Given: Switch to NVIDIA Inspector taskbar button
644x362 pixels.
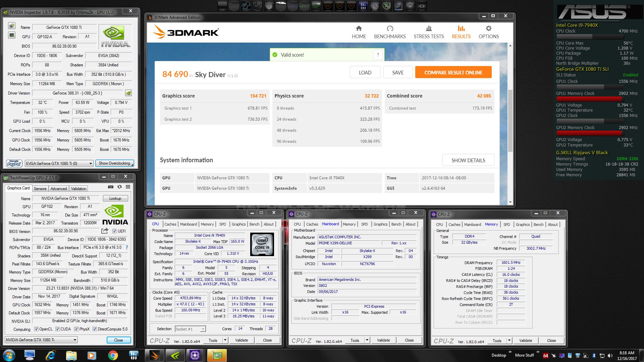Looking at the screenshot, I should click(175, 355).
